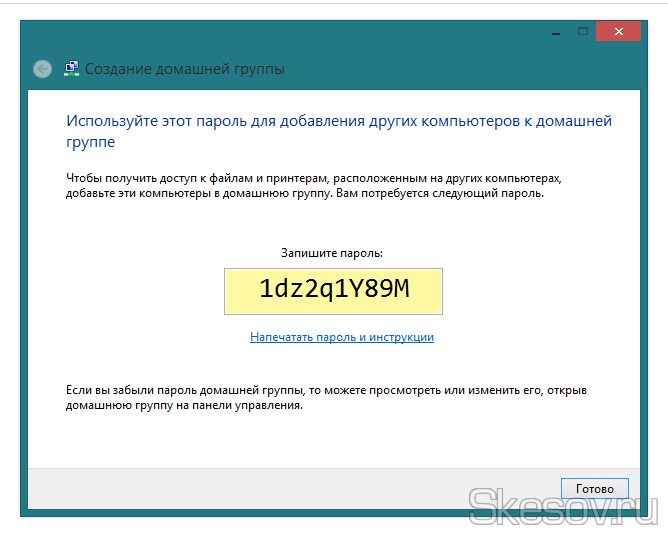
Task: Click the empty title bar area
Action: coord(300,32)
